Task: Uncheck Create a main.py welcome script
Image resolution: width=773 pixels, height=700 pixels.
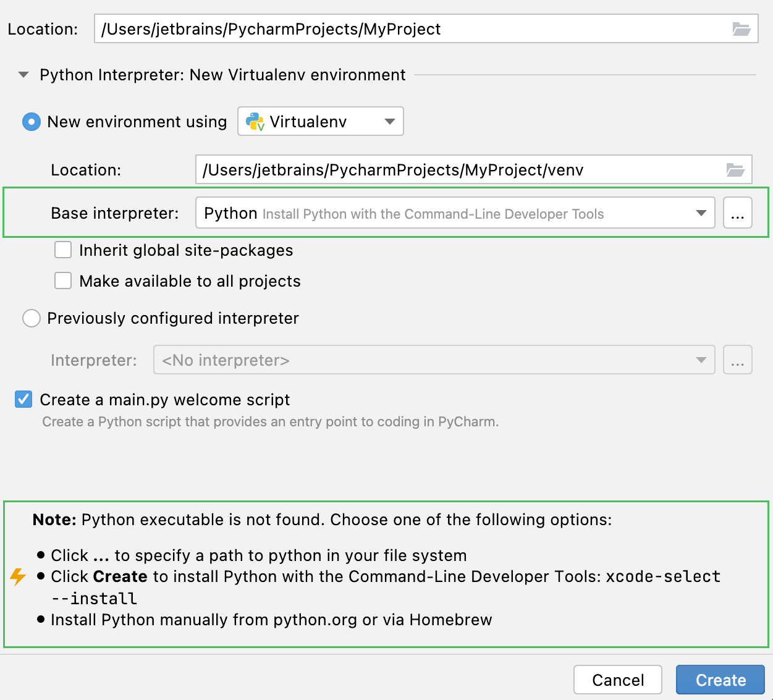Action: click(23, 399)
